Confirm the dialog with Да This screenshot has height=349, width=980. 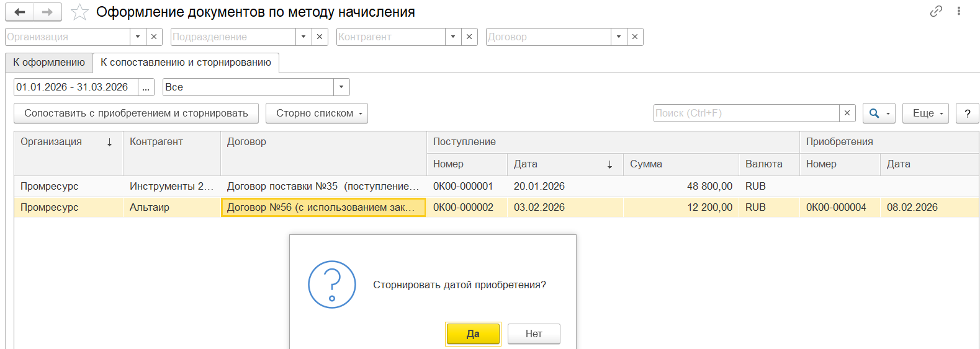[x=473, y=334]
